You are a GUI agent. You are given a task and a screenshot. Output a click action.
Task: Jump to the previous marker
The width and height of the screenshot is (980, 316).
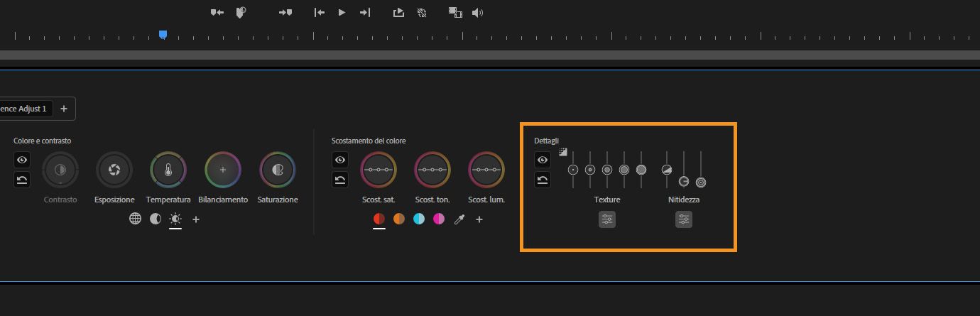(217, 13)
